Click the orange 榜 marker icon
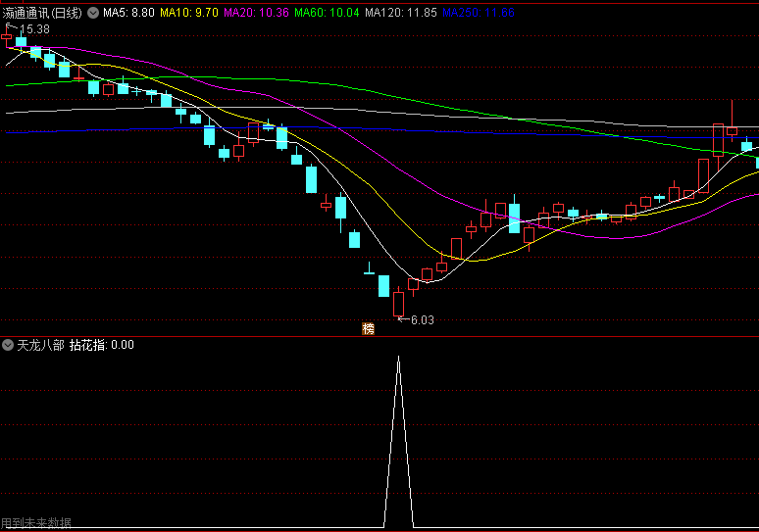 (369, 329)
